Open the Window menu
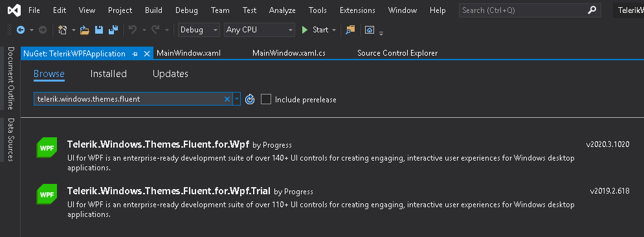This screenshot has height=237, width=644. 403,10
